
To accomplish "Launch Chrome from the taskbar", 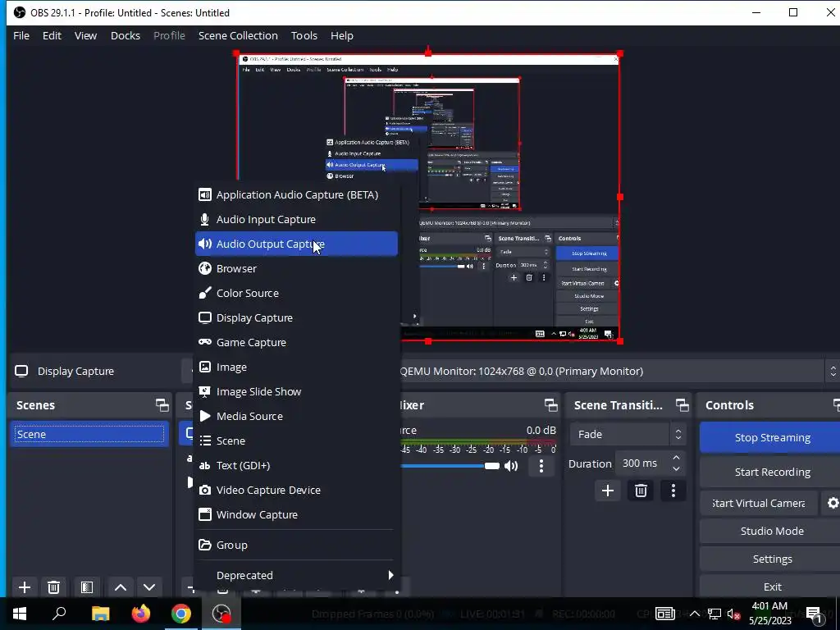I will 181,614.
